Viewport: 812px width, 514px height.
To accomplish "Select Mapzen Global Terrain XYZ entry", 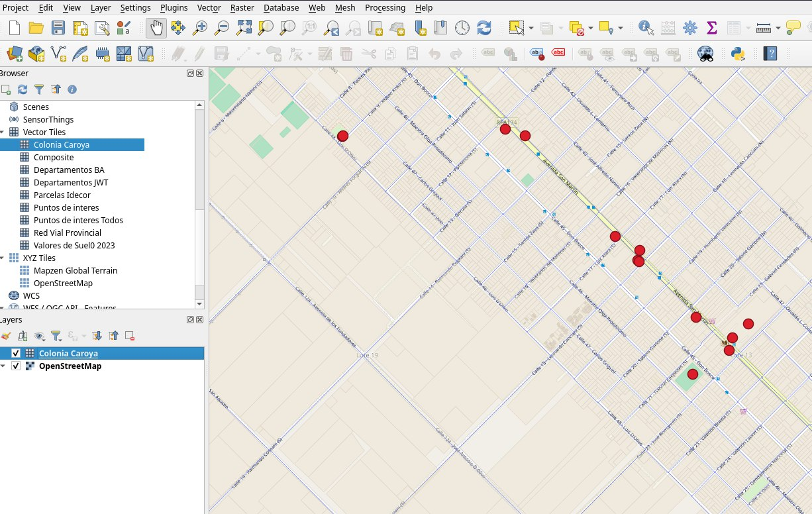I will point(76,270).
